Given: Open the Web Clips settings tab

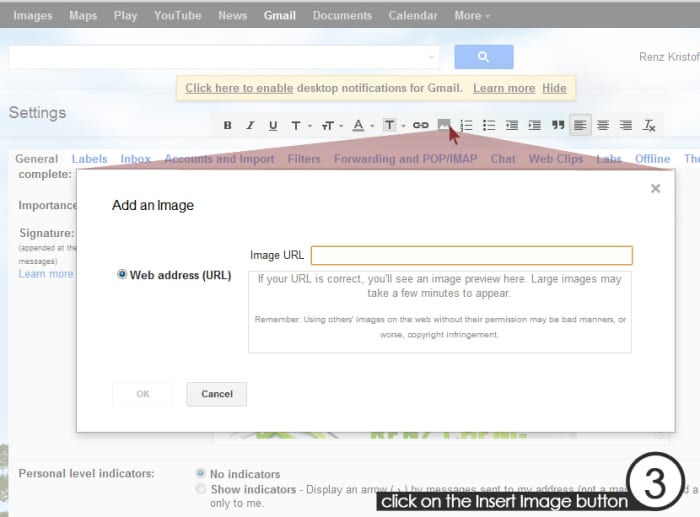Looking at the screenshot, I should tap(556, 159).
